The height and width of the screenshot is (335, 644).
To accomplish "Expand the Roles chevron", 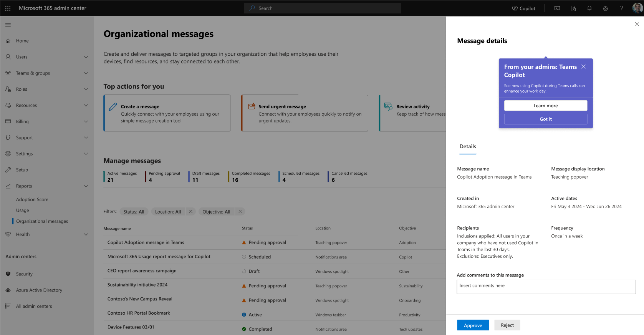I will pyautogui.click(x=86, y=89).
